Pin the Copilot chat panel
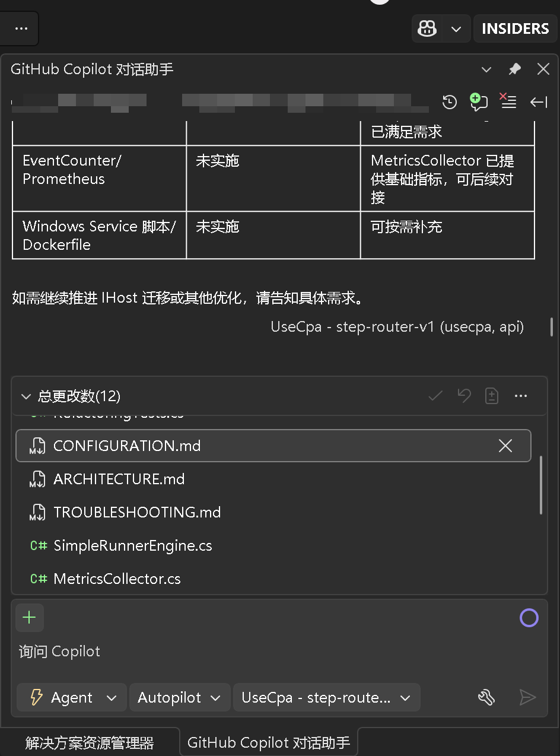This screenshot has width=560, height=756. pyautogui.click(x=515, y=69)
